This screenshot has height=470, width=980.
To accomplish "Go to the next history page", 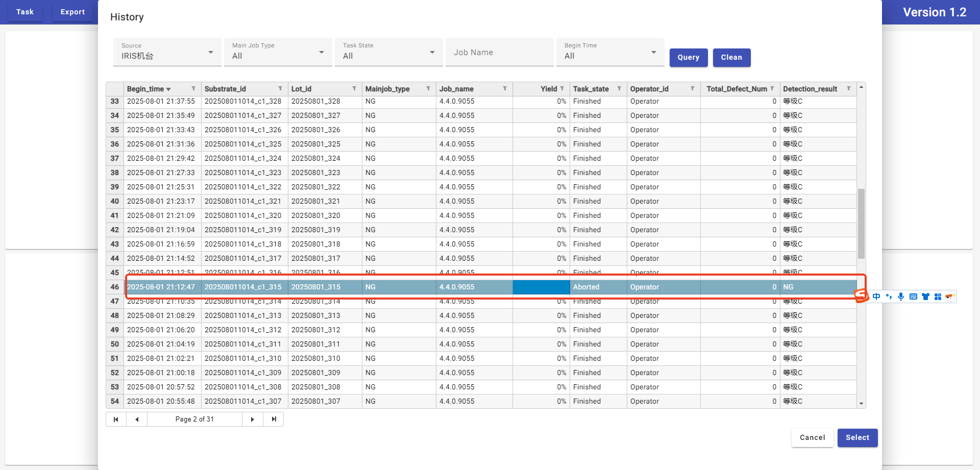I will click(x=252, y=419).
